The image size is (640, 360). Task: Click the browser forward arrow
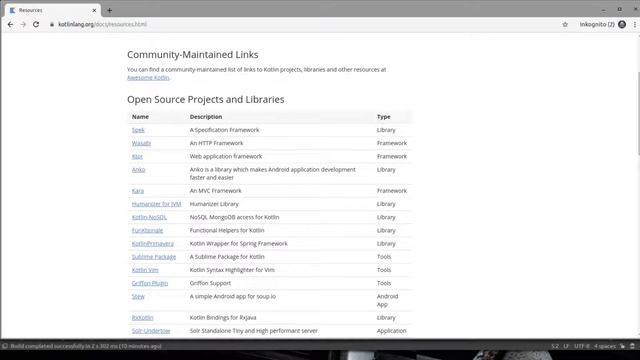point(23,24)
